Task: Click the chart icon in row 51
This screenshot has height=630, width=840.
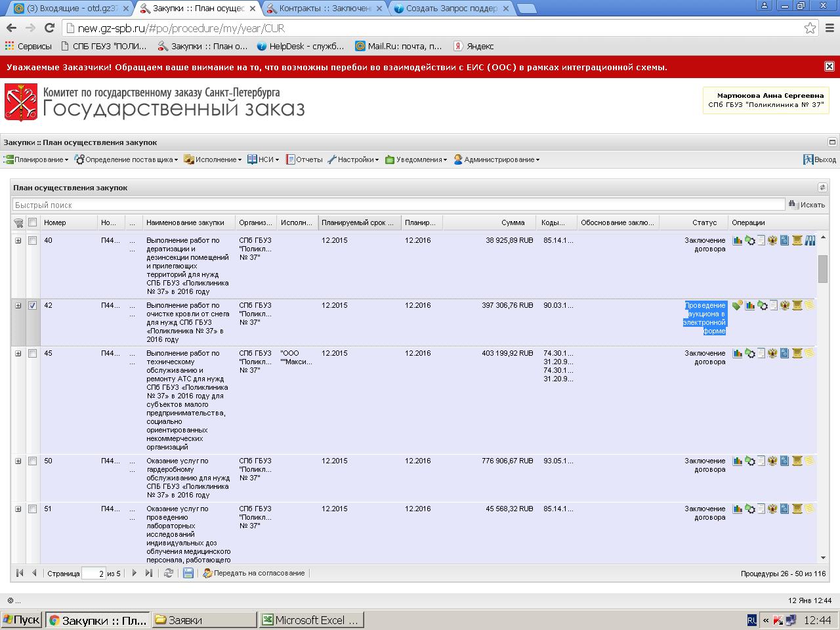Action: (x=738, y=509)
